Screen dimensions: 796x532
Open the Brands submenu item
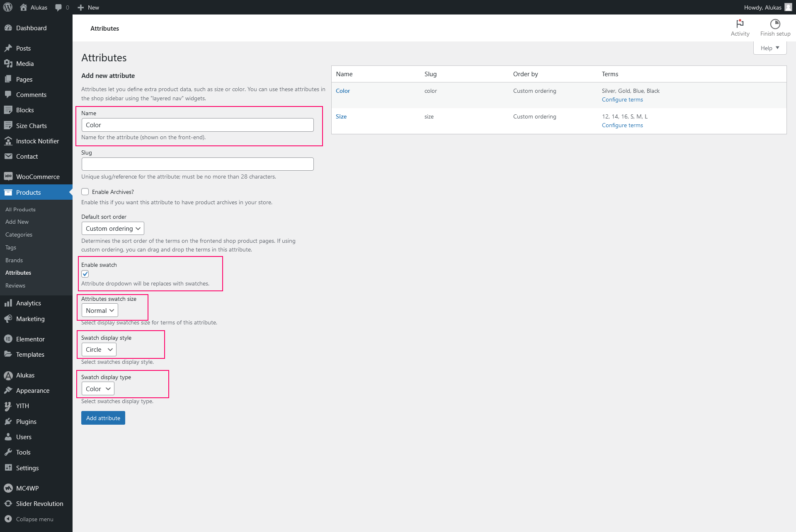[x=14, y=260]
